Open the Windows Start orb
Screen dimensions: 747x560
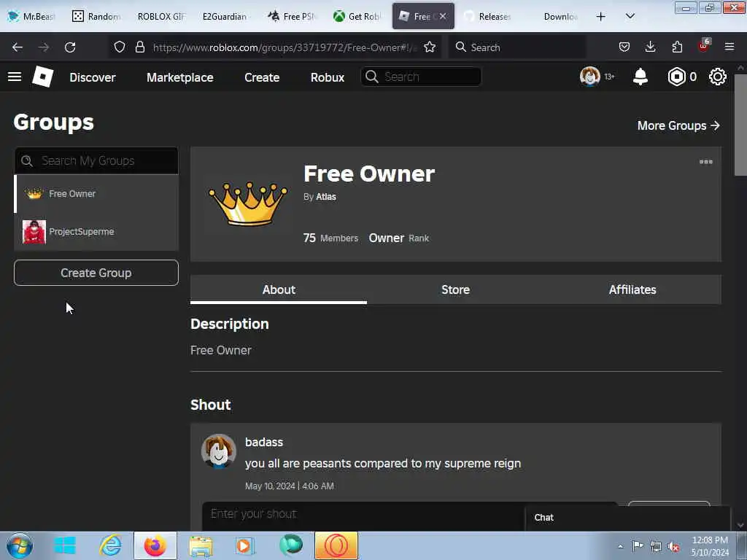(x=20, y=545)
